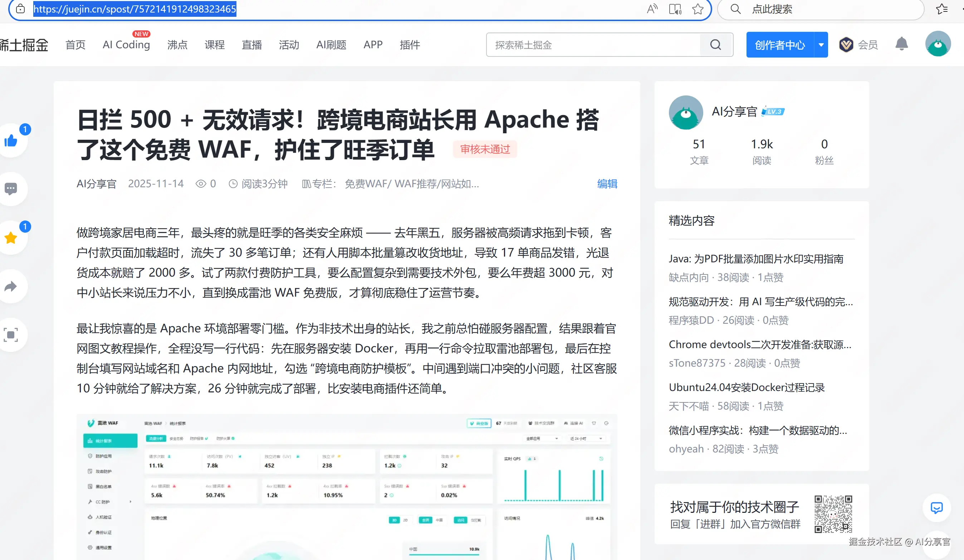Switch to the 沸点 navigation tab
Image resolution: width=964 pixels, height=560 pixels.
click(177, 44)
